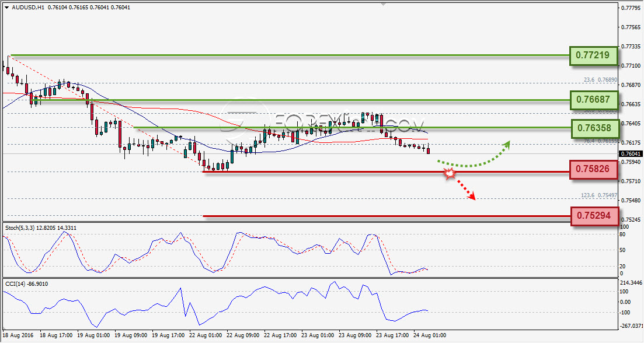Select Stochastic scale level 20
The image size is (644, 343).
[622, 266]
